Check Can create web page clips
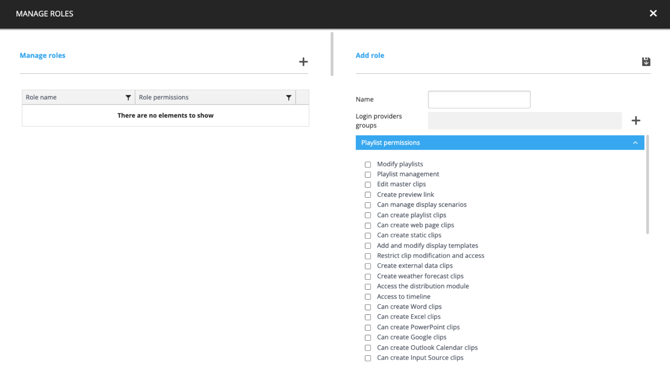This screenshot has height=376, width=670. (x=367, y=226)
